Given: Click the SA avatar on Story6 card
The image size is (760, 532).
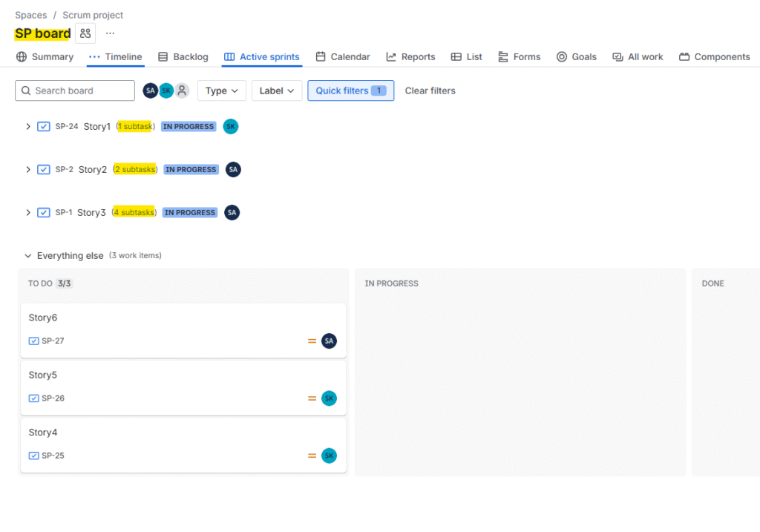Looking at the screenshot, I should click(329, 341).
